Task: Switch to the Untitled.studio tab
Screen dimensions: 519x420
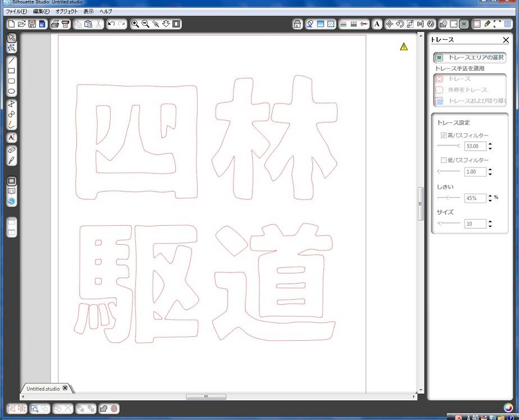Action: (x=43, y=389)
